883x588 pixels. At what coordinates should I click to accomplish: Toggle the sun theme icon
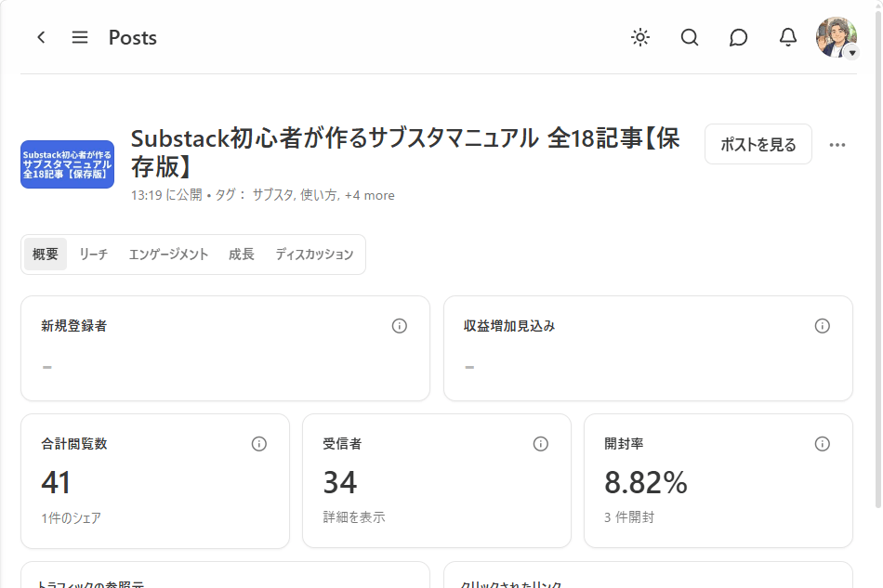[640, 38]
